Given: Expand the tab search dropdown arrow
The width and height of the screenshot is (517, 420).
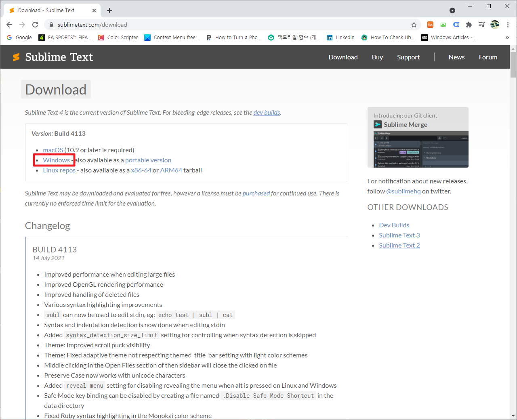Looking at the screenshot, I should [452, 10].
